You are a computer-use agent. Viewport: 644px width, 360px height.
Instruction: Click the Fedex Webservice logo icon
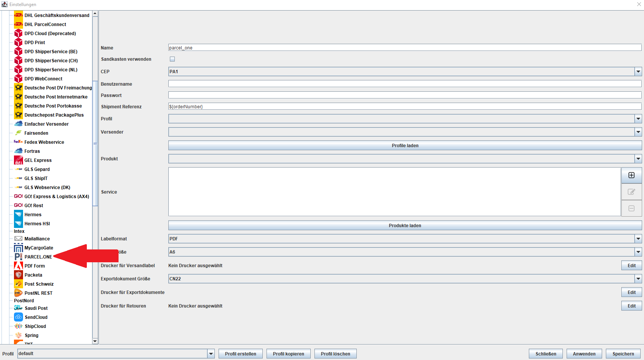[18, 142]
